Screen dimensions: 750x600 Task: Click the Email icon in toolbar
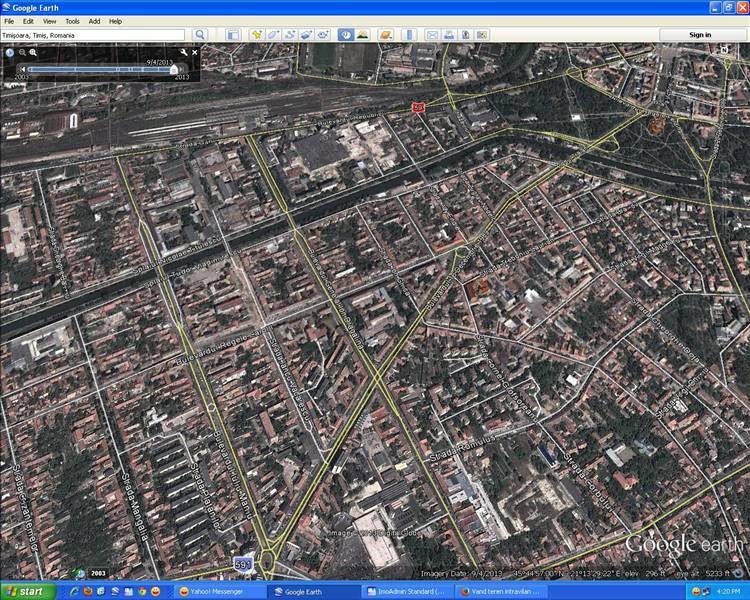click(x=433, y=35)
